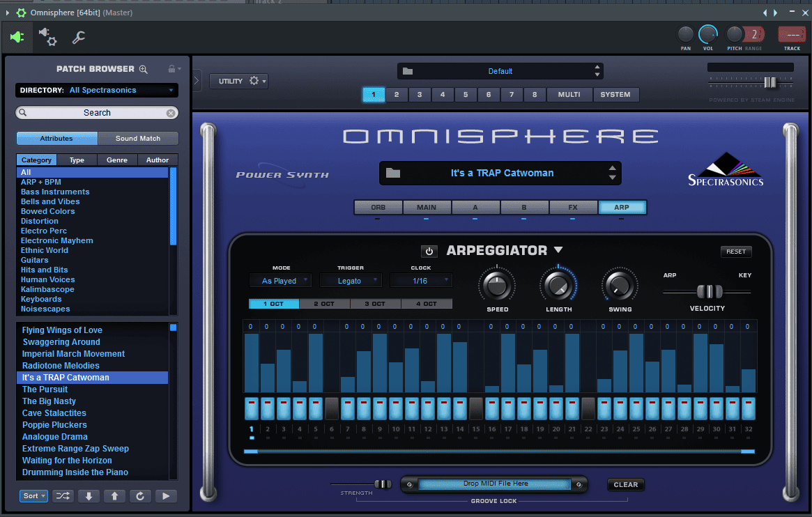Go to previous patch up arrow
Viewport: 812px width, 517px height.
coord(114,496)
